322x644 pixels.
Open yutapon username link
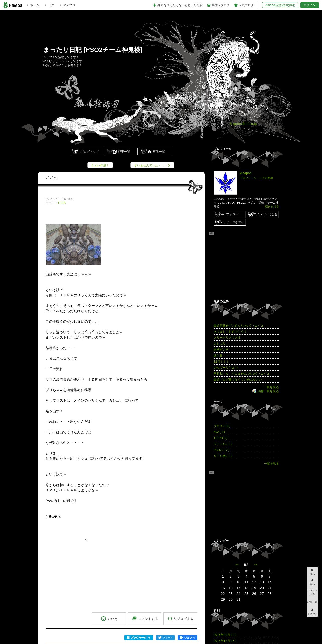point(246,173)
